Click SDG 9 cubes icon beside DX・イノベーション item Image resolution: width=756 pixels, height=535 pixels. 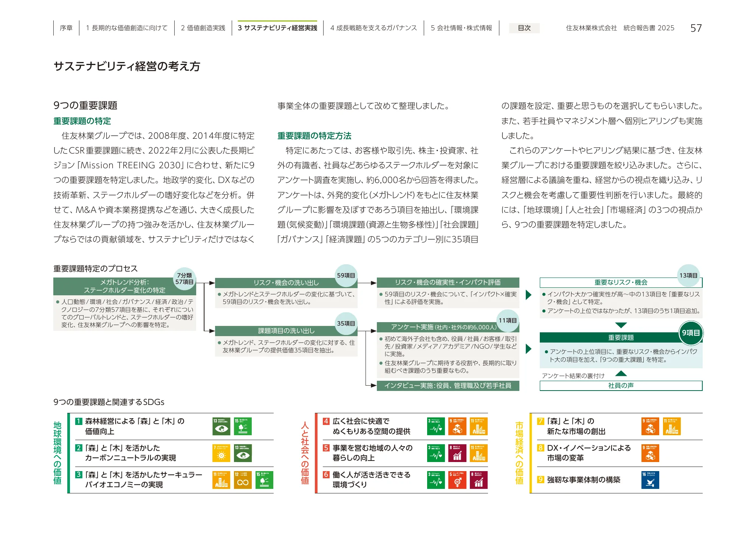pos(650,453)
